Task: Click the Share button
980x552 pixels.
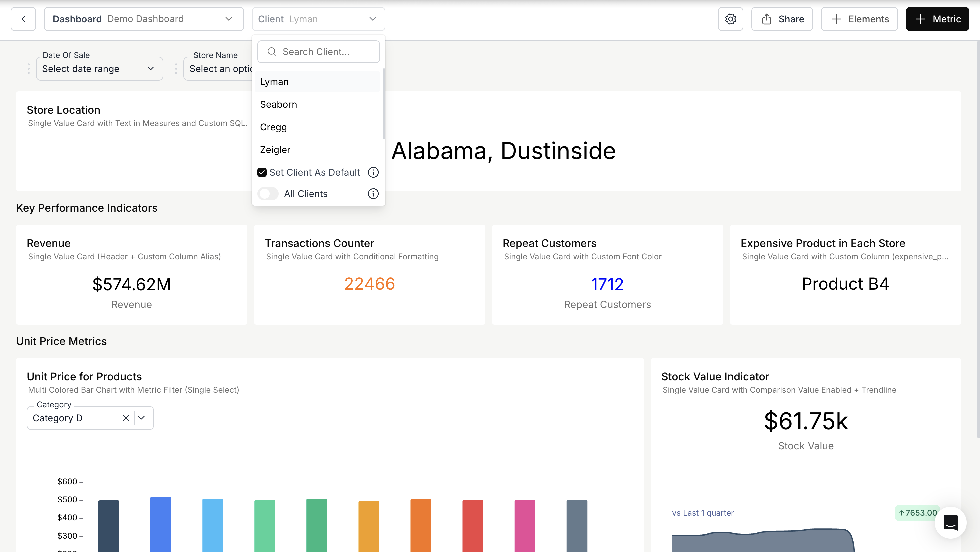Action: tap(782, 19)
